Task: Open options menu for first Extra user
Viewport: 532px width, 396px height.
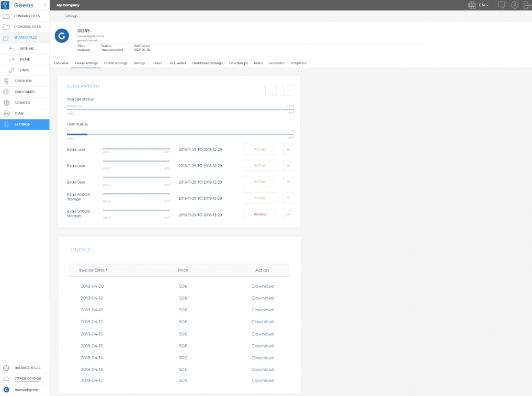Action: 288,149
